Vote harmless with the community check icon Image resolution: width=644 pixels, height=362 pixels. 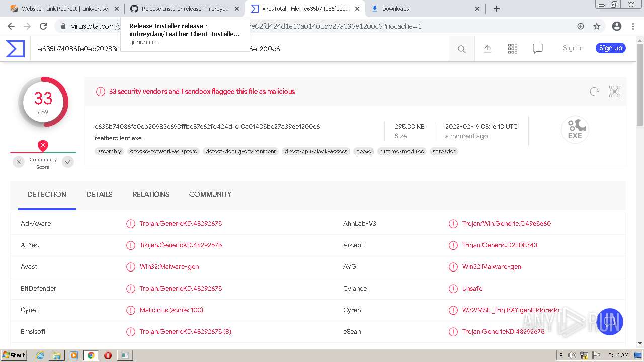(68, 162)
